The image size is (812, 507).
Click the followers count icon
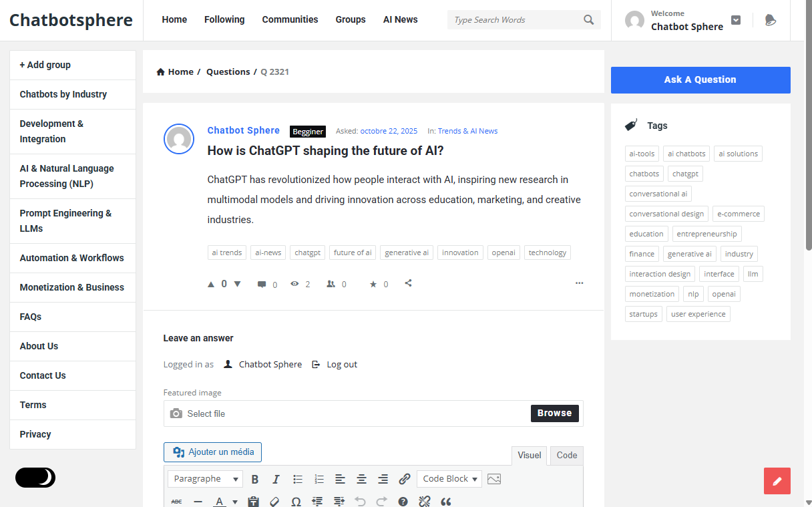tap(331, 284)
